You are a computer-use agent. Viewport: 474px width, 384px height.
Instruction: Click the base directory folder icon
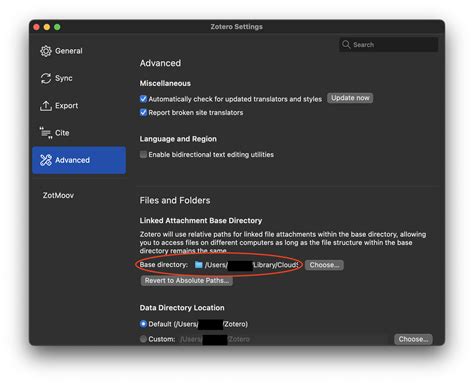coord(199,265)
